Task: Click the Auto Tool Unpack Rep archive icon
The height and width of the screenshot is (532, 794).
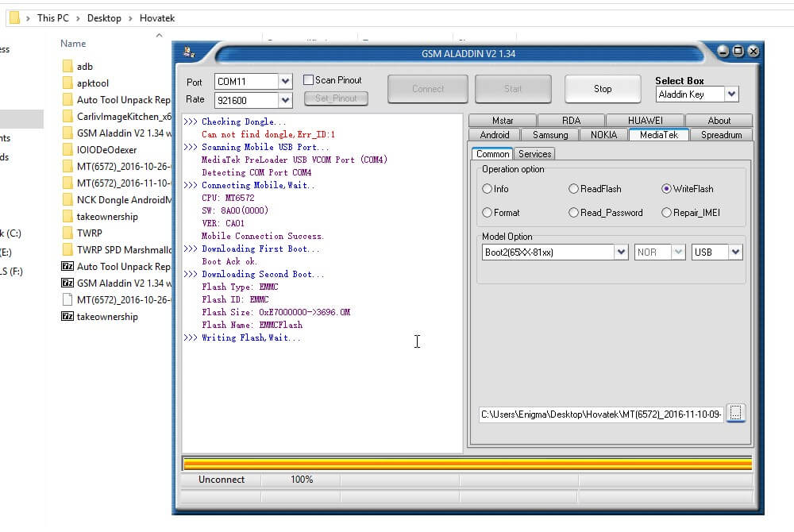Action: click(67, 267)
